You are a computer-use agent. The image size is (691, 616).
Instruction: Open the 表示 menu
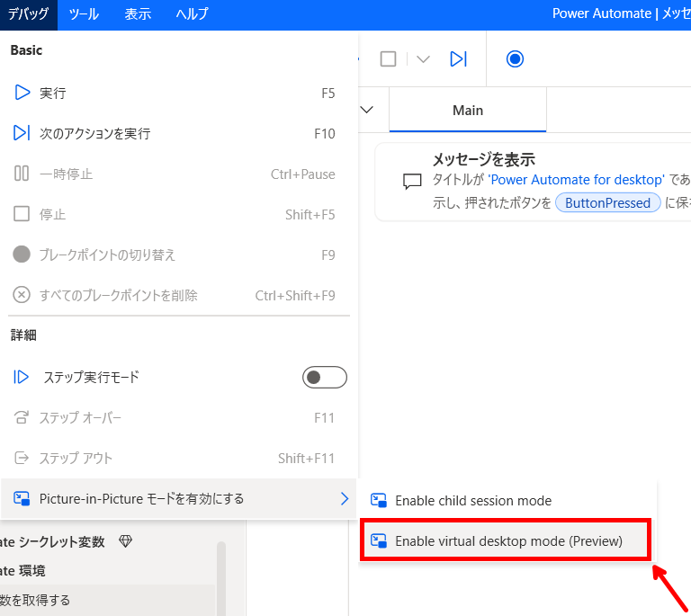click(138, 14)
